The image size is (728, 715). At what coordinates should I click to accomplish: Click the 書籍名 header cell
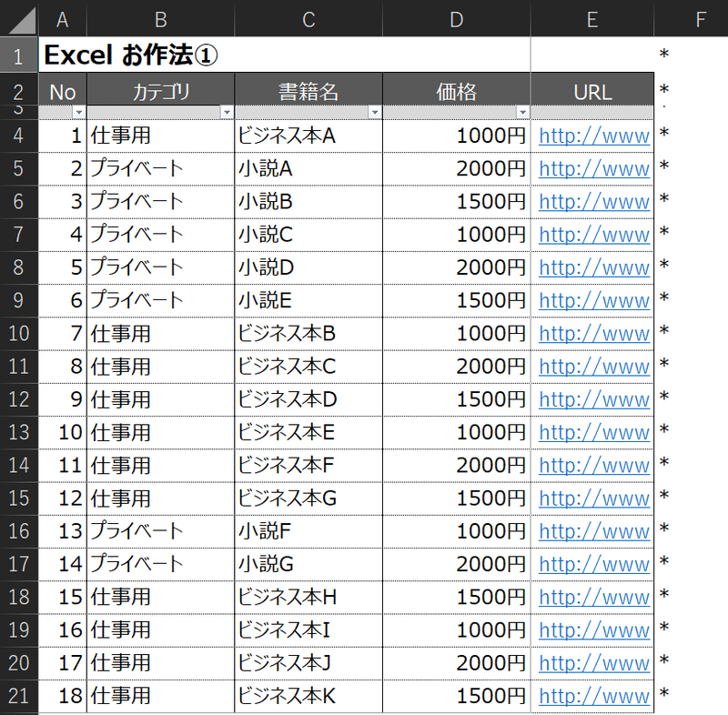[x=308, y=91]
